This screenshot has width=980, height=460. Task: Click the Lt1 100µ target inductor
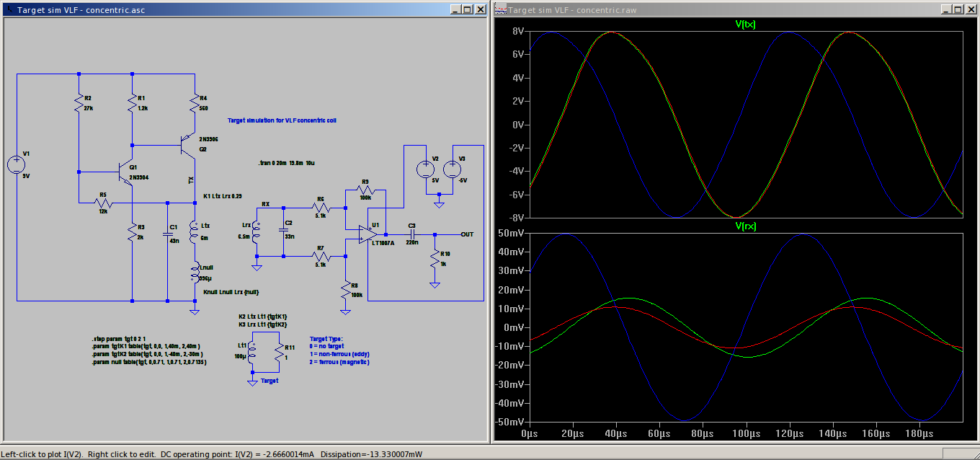click(253, 355)
